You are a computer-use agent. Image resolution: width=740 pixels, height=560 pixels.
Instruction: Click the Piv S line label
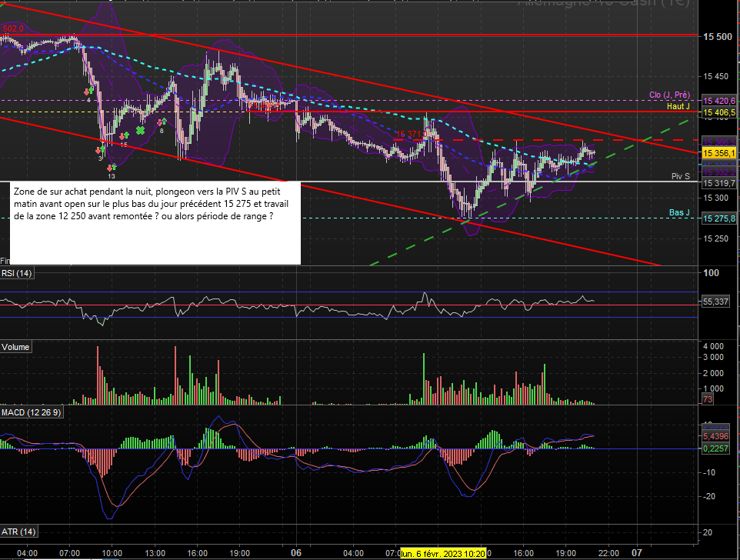click(681, 176)
